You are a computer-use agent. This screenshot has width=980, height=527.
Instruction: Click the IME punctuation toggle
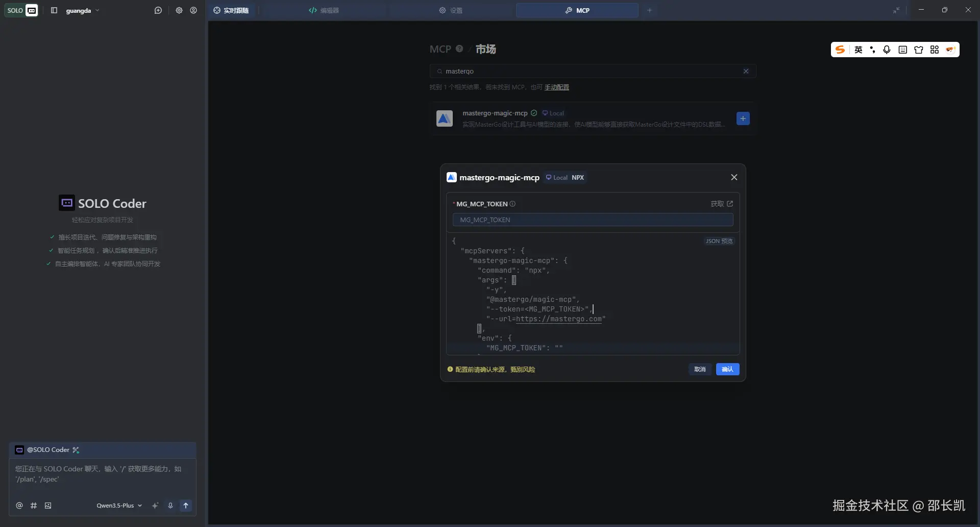[872, 50]
